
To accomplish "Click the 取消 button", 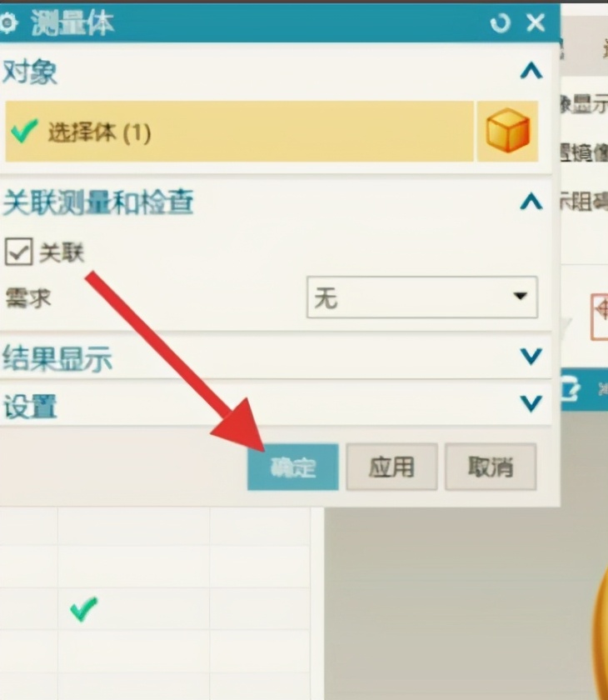I will 491,467.
